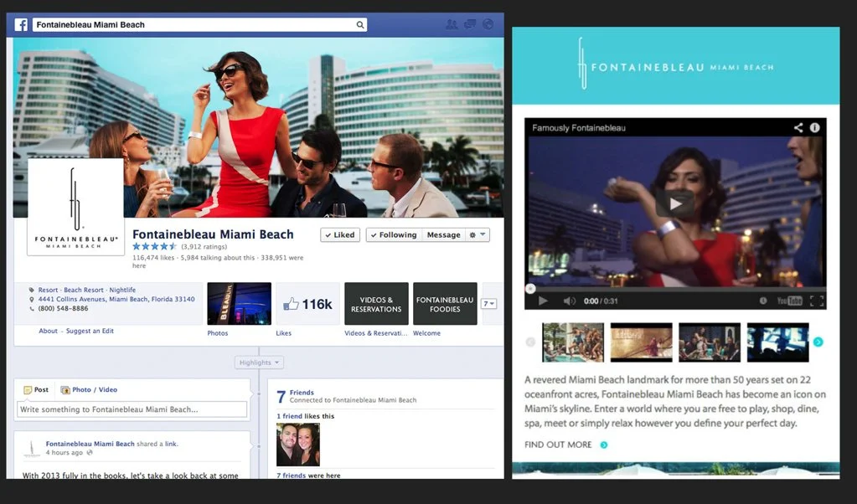This screenshot has width=857, height=504.
Task: Click the small avatar on shared link post
Action: pyautogui.click(x=32, y=448)
